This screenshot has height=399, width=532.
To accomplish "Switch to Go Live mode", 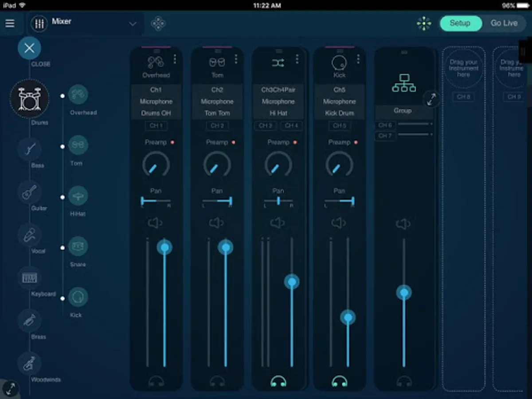I will [x=504, y=23].
